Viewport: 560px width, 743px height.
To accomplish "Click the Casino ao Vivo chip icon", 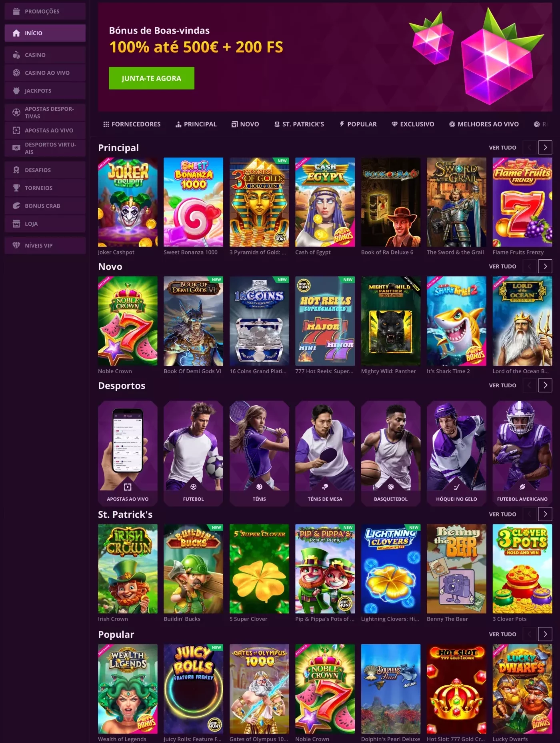I will point(16,73).
